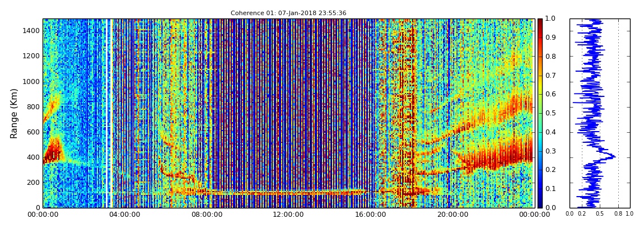The image size is (644, 228).
Task: Click the green middle of the colorbar
Action: click(540, 113)
